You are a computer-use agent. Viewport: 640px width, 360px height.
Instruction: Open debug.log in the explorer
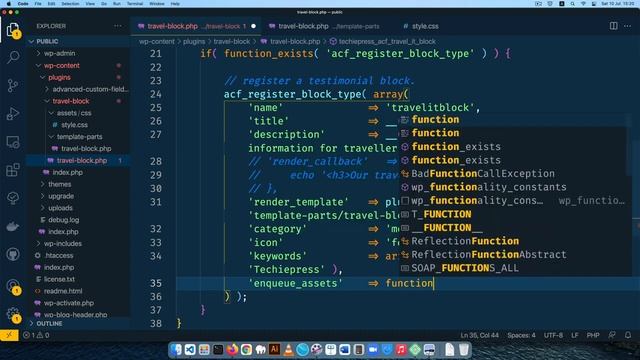click(x=64, y=220)
